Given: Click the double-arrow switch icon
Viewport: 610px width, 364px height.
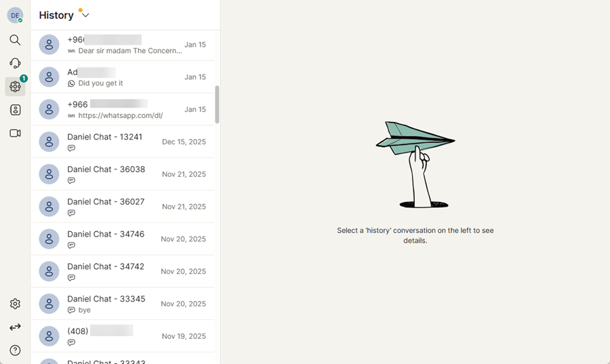Looking at the screenshot, I should pyautogui.click(x=15, y=327).
